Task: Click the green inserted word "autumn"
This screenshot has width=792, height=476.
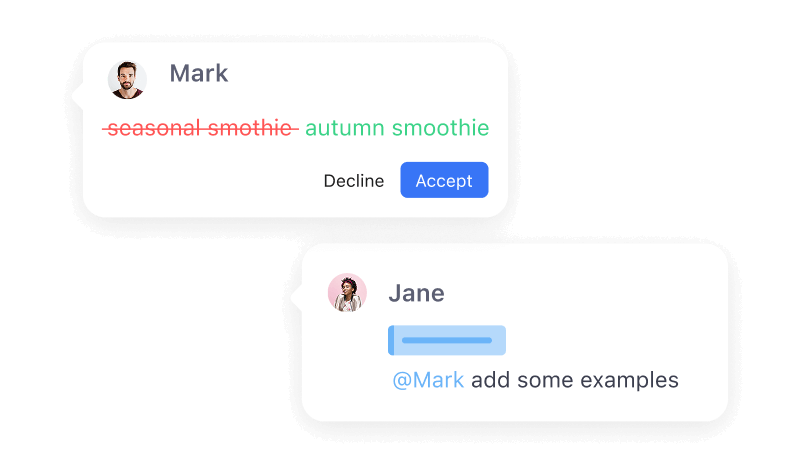Action: 345,128
